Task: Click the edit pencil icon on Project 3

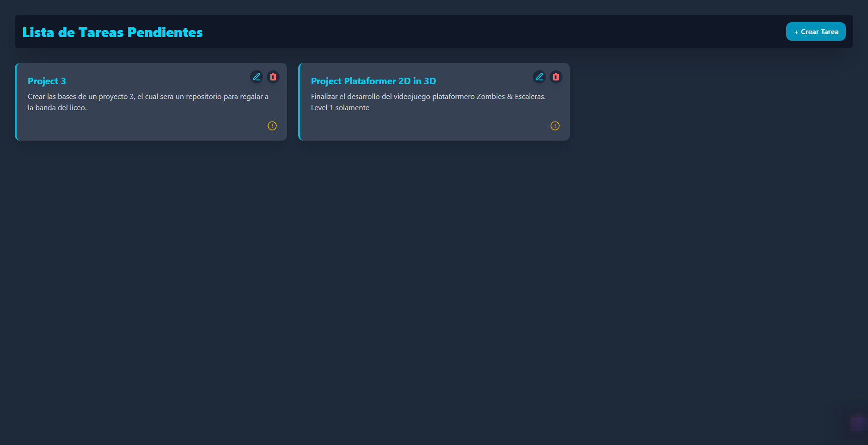Action: point(257,77)
